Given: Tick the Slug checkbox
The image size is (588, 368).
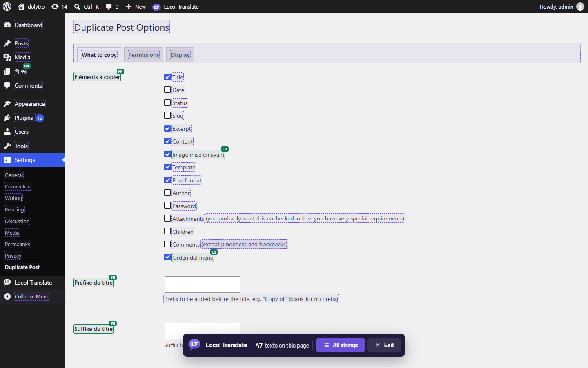Looking at the screenshot, I should click(x=167, y=115).
